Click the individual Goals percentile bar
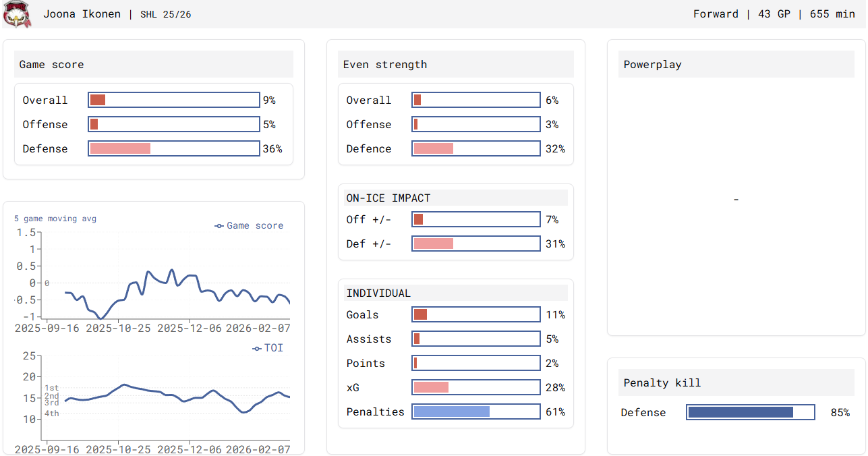The image size is (868, 456). [x=476, y=314]
